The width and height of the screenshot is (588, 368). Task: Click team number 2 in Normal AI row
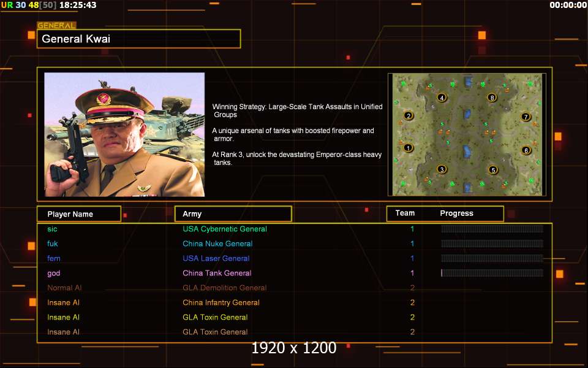[x=412, y=288]
